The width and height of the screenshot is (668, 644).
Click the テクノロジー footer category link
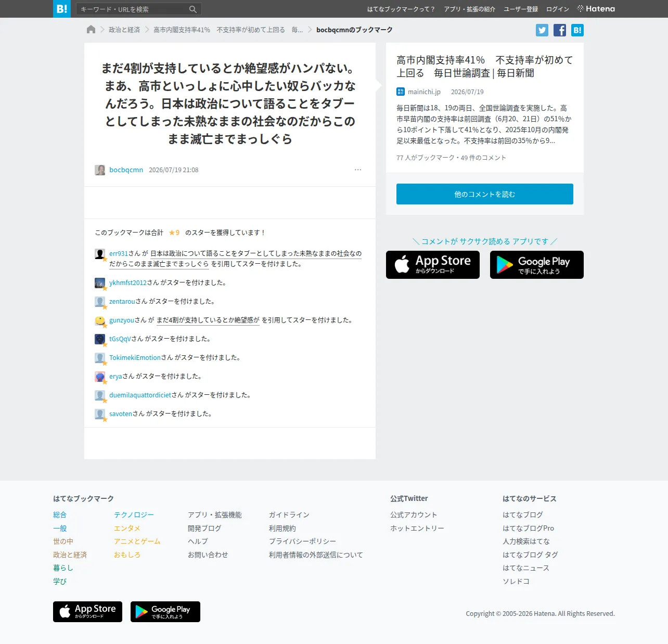point(134,515)
